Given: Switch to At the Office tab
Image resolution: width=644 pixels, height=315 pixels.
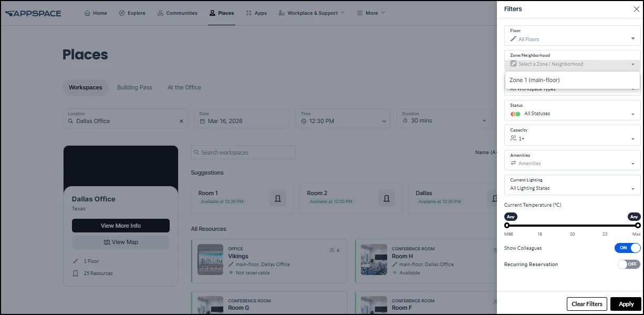Looking at the screenshot, I should click(x=184, y=87).
